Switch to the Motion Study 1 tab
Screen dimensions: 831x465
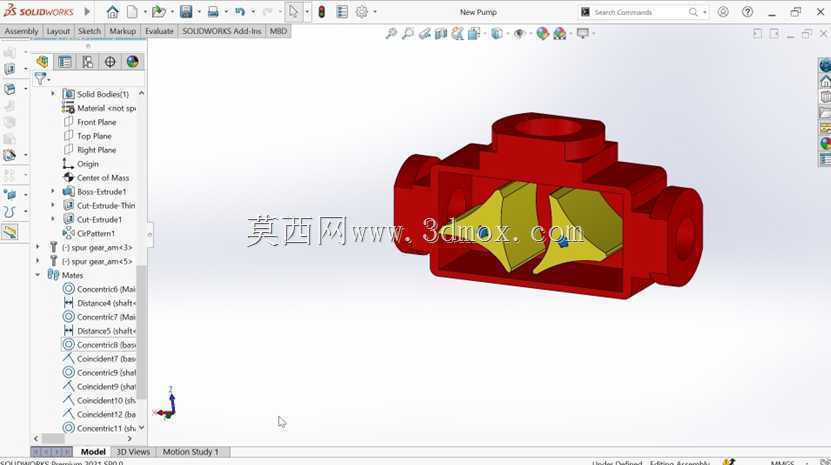pyautogui.click(x=191, y=452)
